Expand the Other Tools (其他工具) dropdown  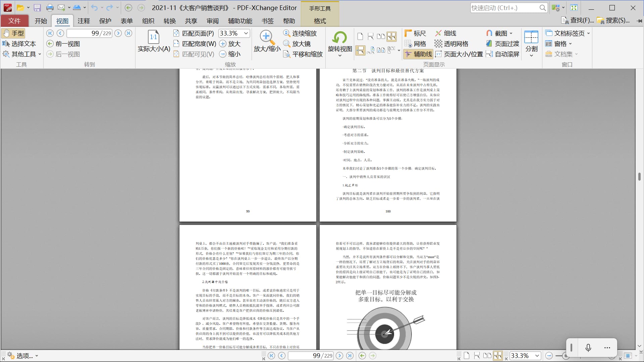pyautogui.click(x=22, y=54)
